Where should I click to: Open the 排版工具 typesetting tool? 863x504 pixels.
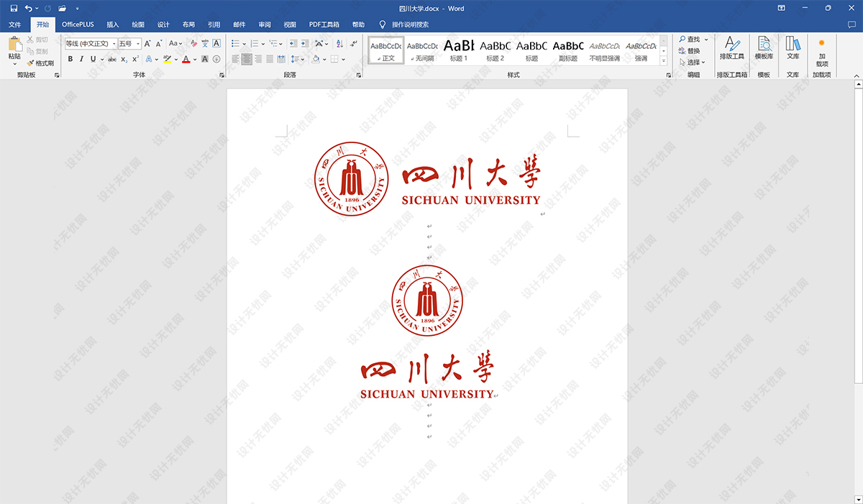click(x=732, y=48)
